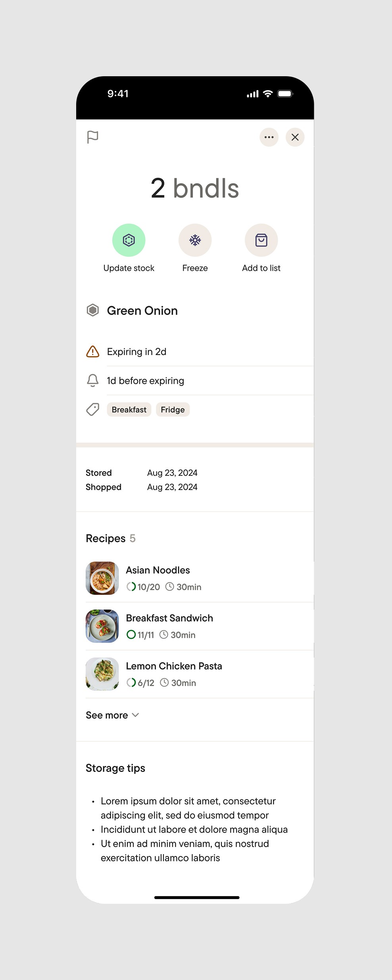Open the 1d before expiring reminder setting
This screenshot has width=392, height=980.
[145, 381]
